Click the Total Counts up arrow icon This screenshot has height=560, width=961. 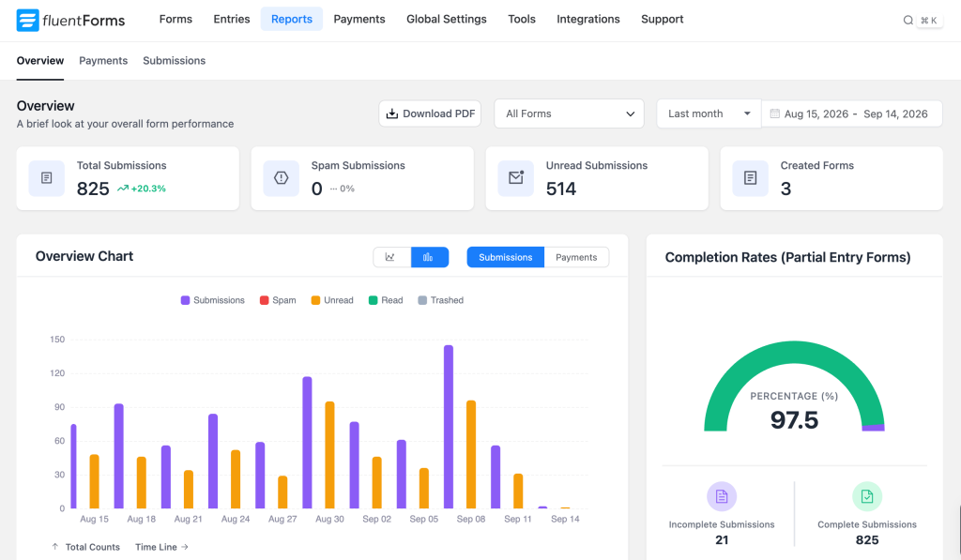point(55,547)
